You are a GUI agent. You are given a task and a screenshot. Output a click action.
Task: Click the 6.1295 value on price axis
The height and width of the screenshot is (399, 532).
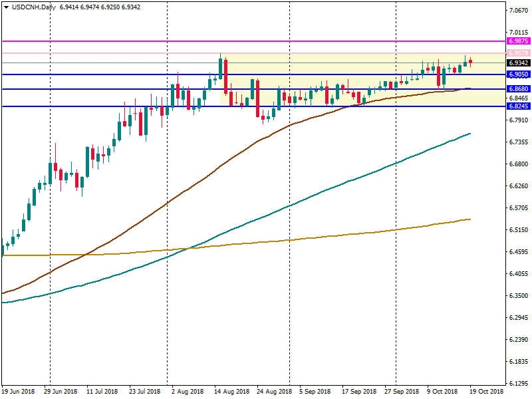pos(518,384)
